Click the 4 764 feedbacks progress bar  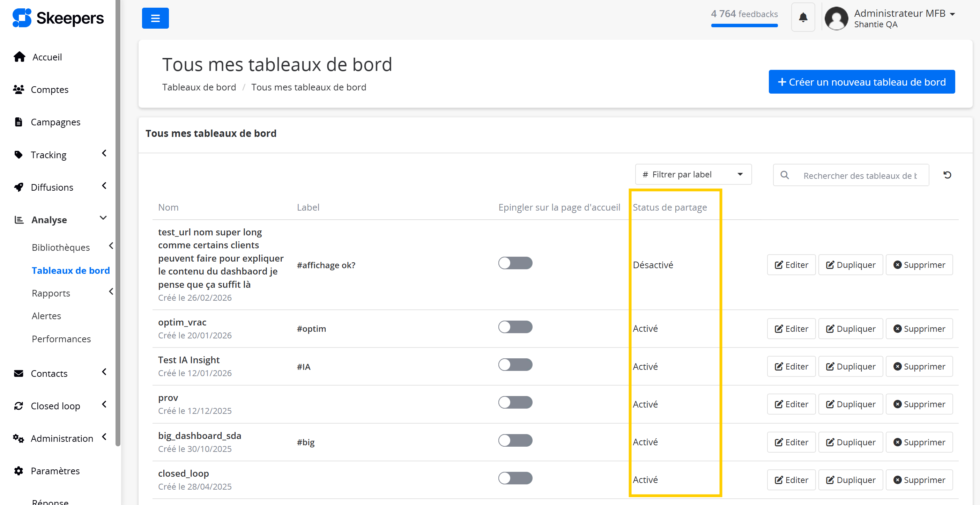744,25
